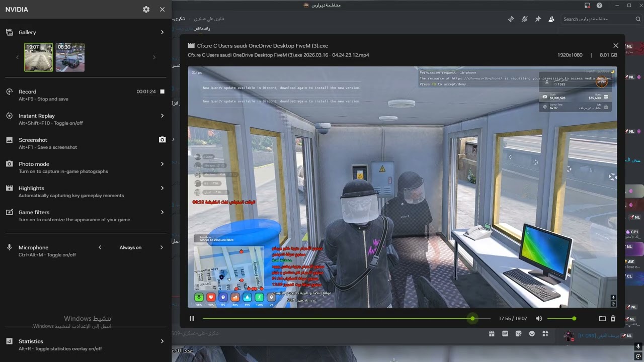This screenshot has height=362, width=644.
Task: Expand Instant Replay options
Action: [162, 116]
